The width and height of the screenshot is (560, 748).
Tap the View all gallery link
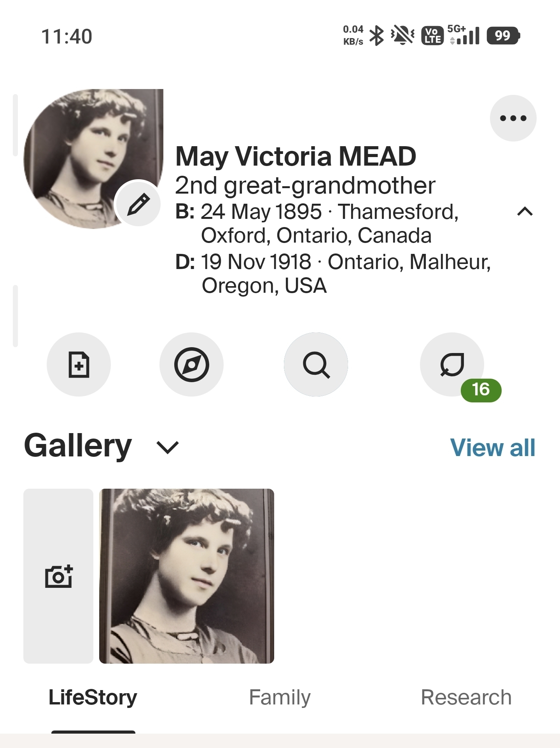[x=492, y=447]
